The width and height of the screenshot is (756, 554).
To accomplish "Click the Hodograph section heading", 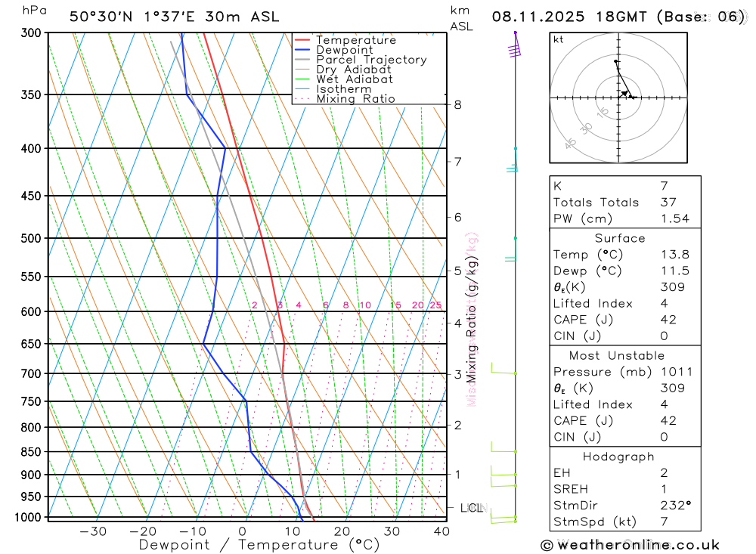I will tap(618, 457).
